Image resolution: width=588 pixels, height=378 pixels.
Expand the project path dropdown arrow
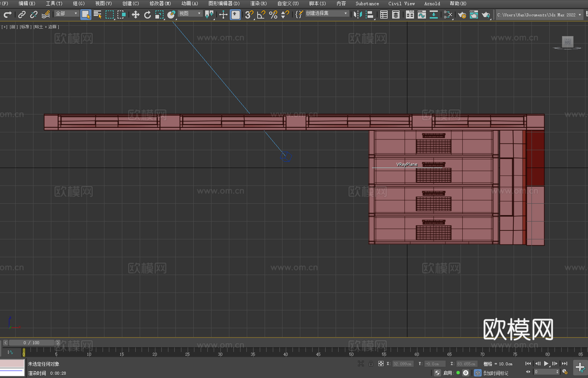[579, 15]
